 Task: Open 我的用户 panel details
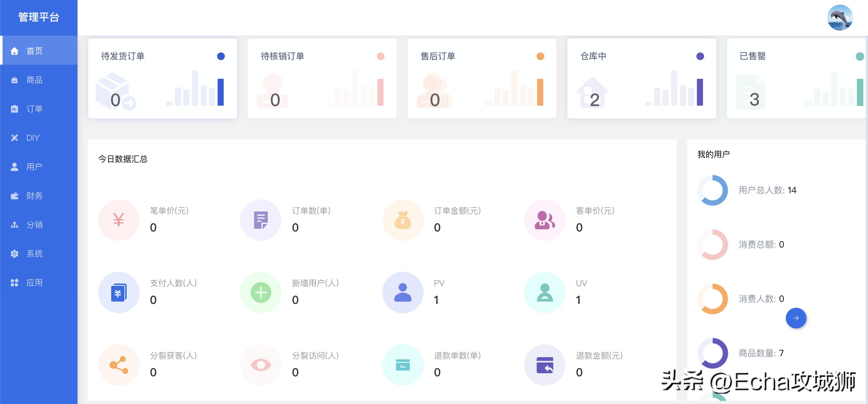click(712, 154)
